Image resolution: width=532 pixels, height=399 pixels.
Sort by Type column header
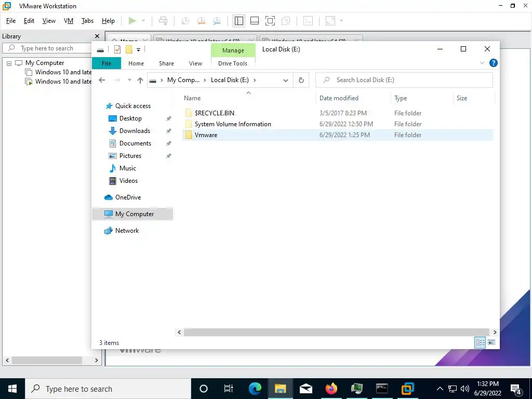pyautogui.click(x=422, y=98)
